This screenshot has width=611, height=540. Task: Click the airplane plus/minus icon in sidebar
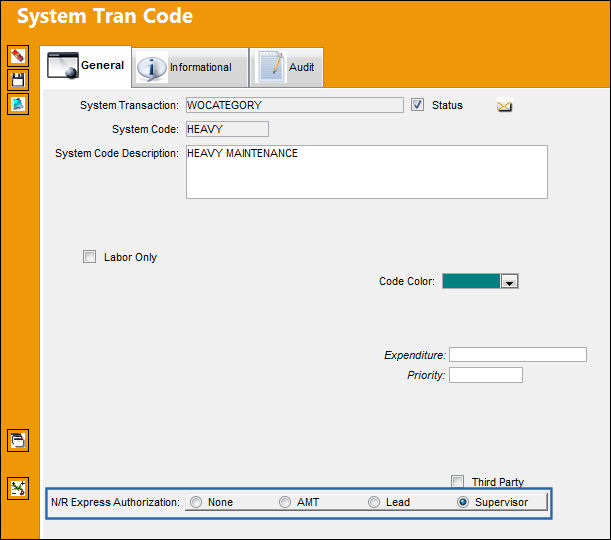pyautogui.click(x=18, y=489)
